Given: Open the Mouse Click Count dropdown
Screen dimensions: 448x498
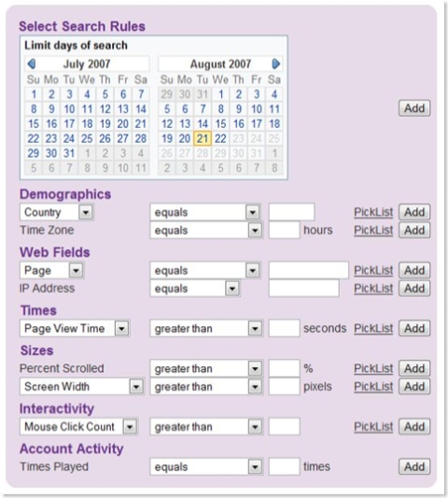Looking at the screenshot, I should [x=130, y=427].
